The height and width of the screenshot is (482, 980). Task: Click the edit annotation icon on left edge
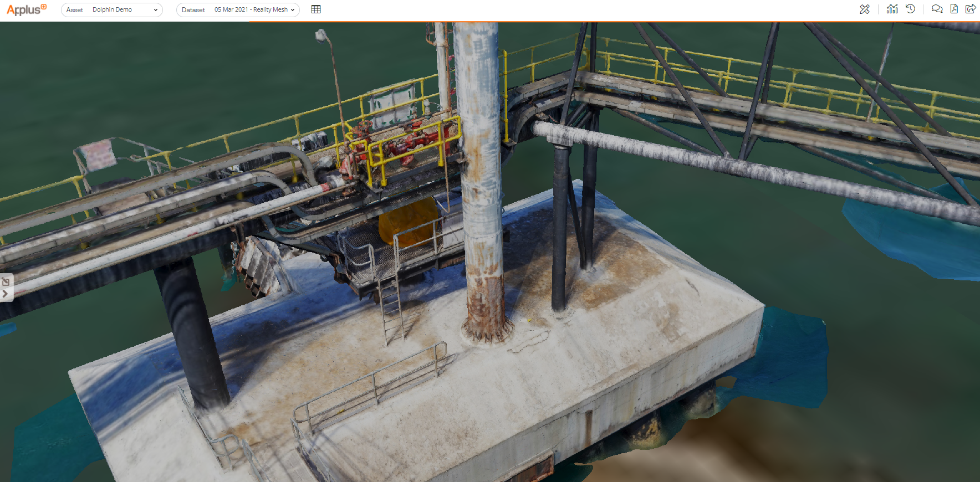click(x=6, y=281)
